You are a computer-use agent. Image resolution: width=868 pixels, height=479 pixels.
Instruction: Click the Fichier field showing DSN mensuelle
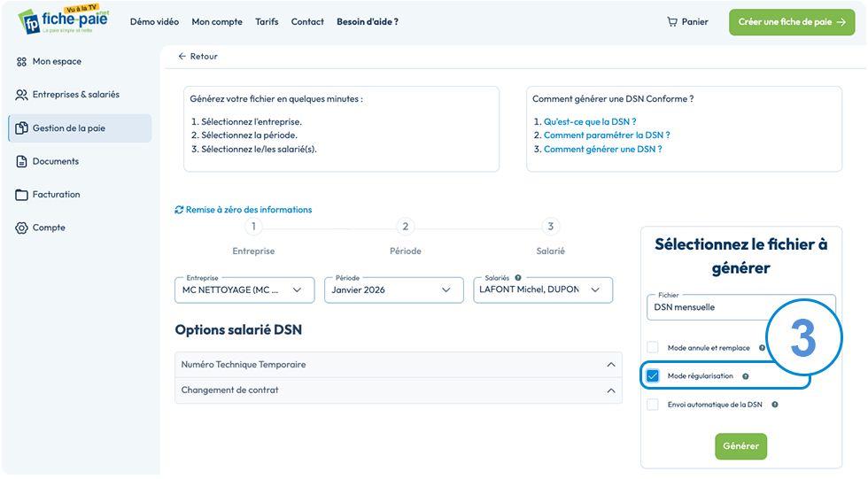point(740,307)
